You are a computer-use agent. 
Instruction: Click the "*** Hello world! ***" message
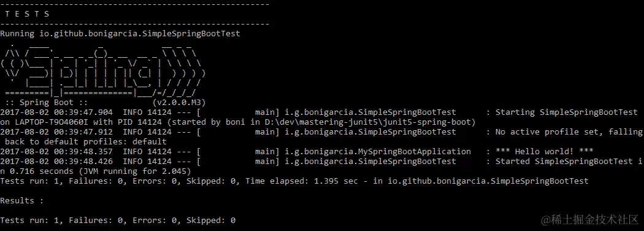pyautogui.click(x=544, y=152)
